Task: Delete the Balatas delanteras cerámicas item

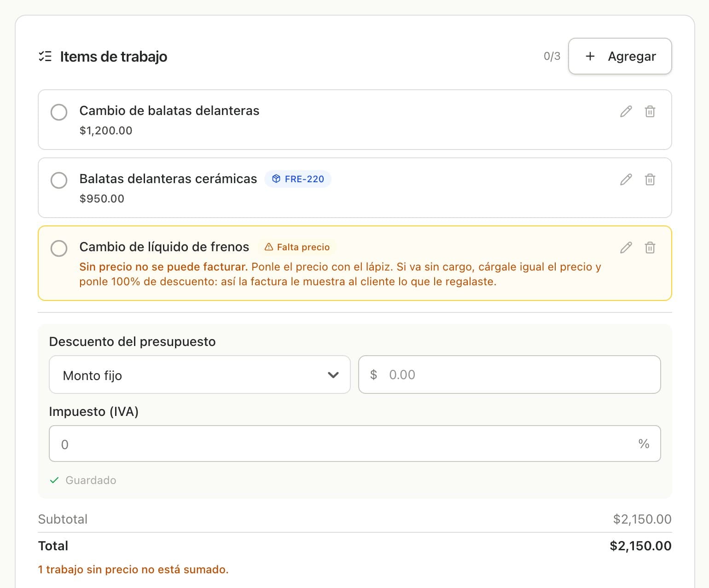Action: tap(650, 179)
